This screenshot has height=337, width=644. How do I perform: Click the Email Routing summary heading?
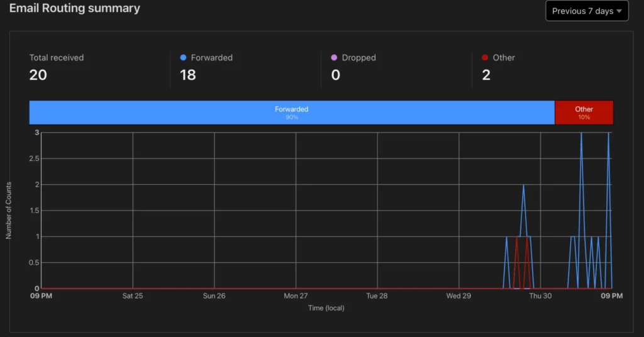pos(75,9)
